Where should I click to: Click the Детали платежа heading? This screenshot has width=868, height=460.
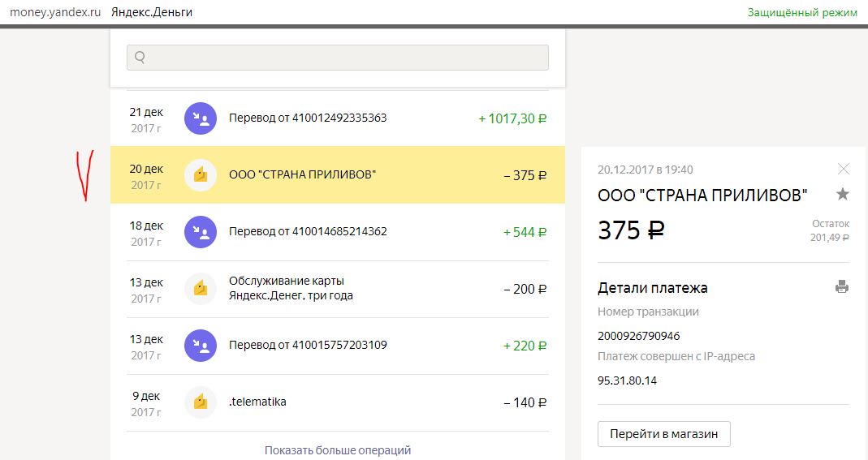tap(653, 287)
